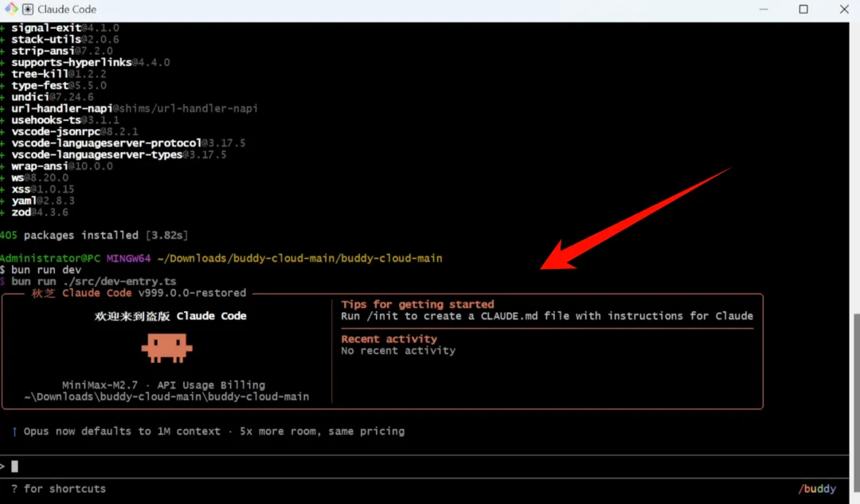Click the '$ bun run dev' command line
The image size is (860, 504).
click(41, 270)
